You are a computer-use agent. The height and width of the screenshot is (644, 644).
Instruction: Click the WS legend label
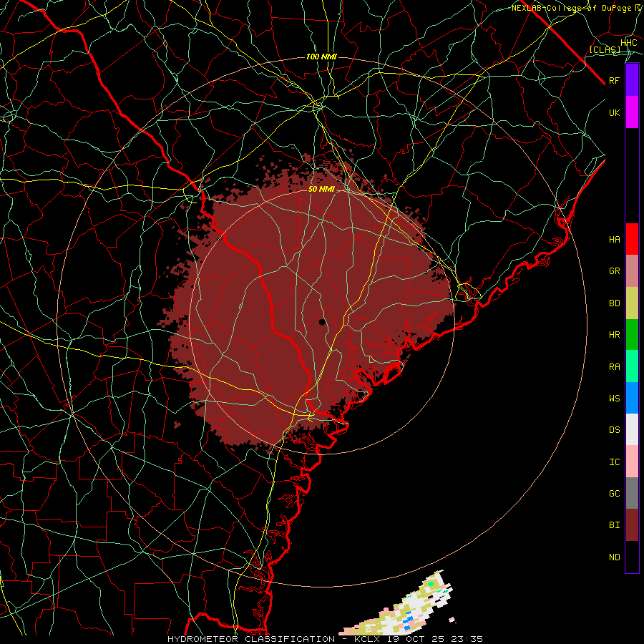click(614, 399)
